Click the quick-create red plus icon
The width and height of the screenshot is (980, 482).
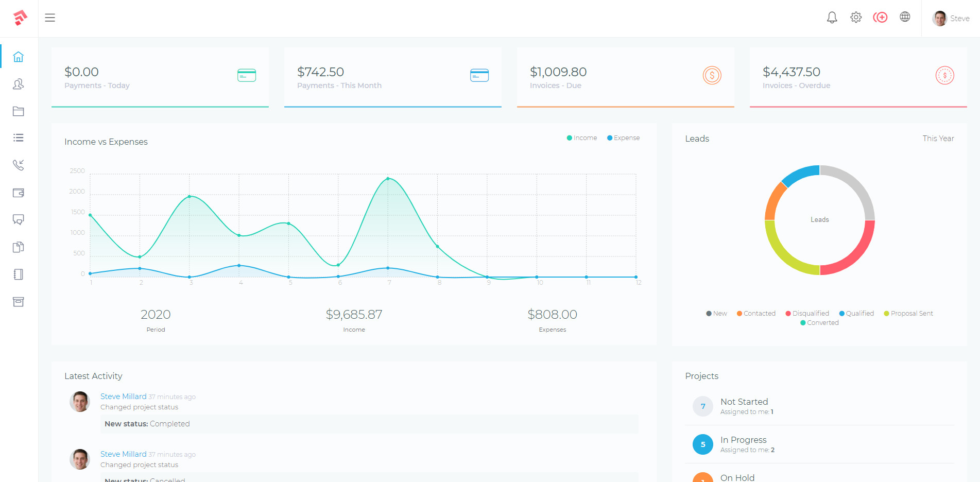(881, 17)
